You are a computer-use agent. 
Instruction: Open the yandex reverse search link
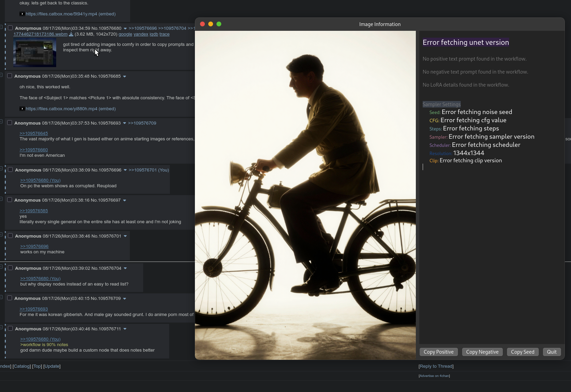[x=141, y=34]
